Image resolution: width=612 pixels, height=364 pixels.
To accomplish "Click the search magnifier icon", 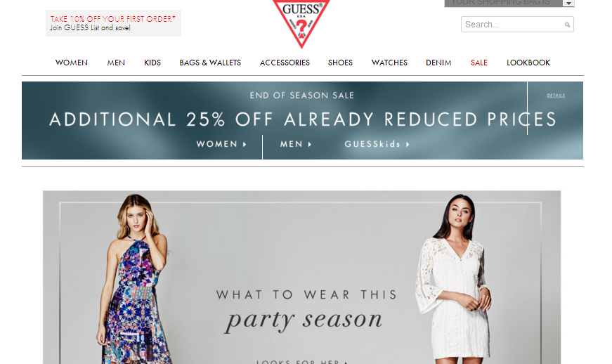I will [567, 25].
